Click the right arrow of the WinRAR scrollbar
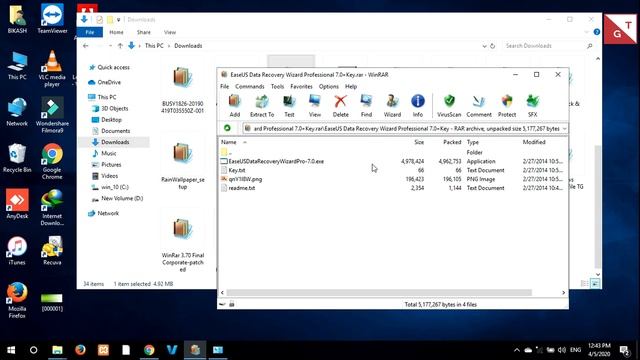 tap(563, 293)
